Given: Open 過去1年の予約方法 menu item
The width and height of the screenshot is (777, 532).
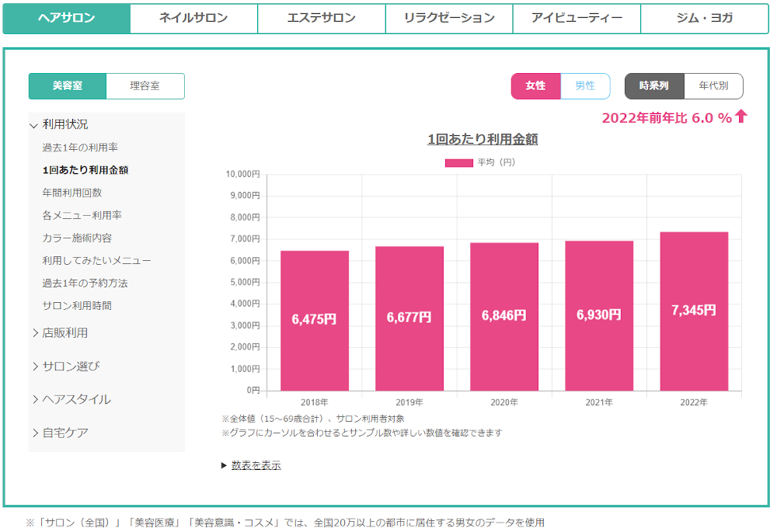Looking at the screenshot, I should coord(85,283).
